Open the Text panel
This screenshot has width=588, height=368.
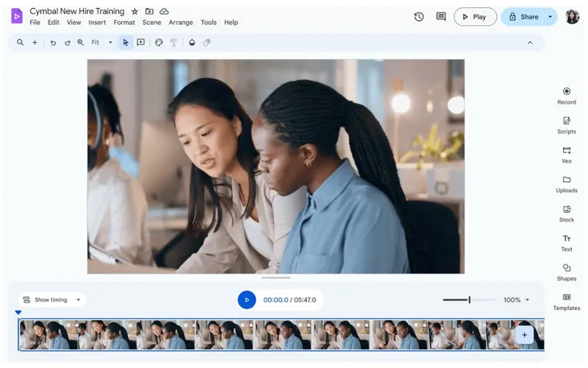coord(567,244)
